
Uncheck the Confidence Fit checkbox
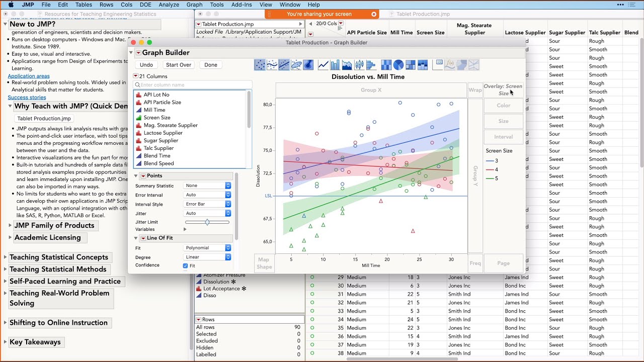click(185, 265)
